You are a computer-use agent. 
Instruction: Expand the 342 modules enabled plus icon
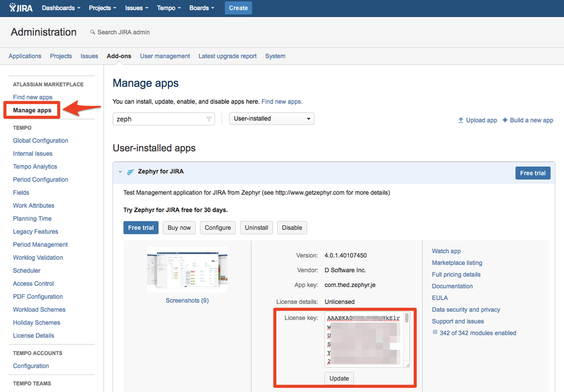435,333
